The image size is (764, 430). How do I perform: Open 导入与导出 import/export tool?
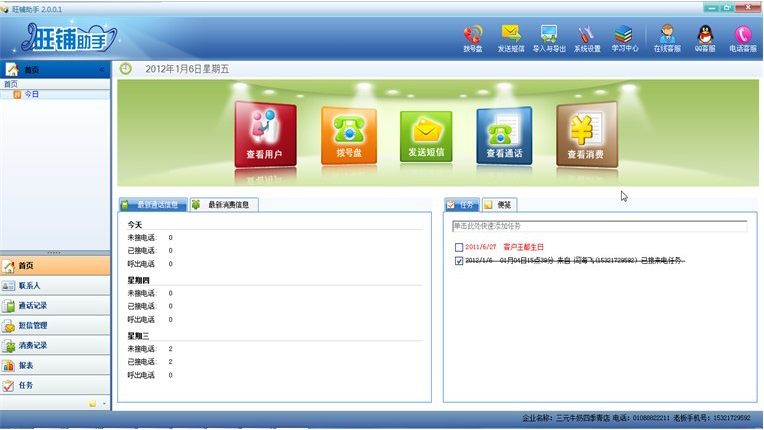tap(549, 37)
